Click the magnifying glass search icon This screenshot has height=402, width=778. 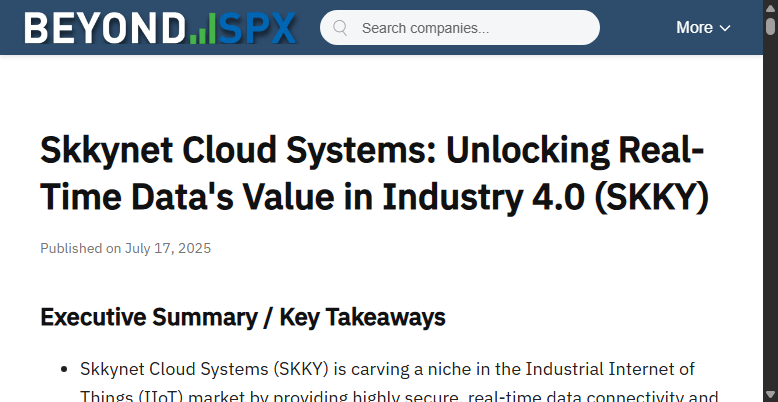[340, 28]
